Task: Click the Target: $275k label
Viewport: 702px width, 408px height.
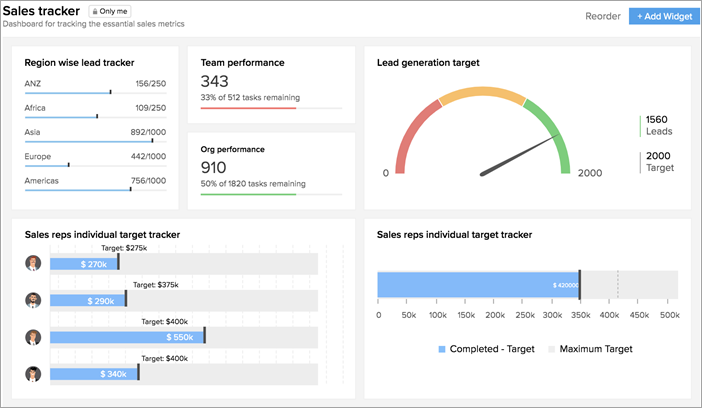Action: [x=124, y=248]
